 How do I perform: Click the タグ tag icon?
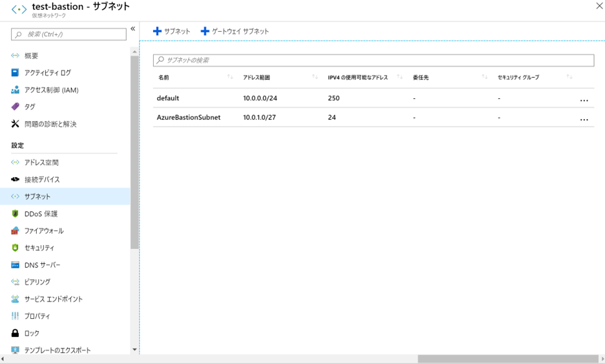click(15, 107)
